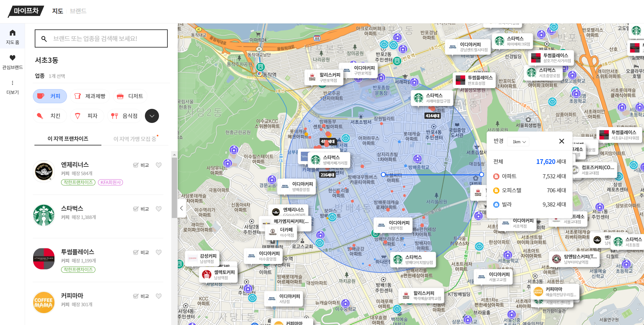
Task: Click the radius circle center handle
Action: point(383,175)
